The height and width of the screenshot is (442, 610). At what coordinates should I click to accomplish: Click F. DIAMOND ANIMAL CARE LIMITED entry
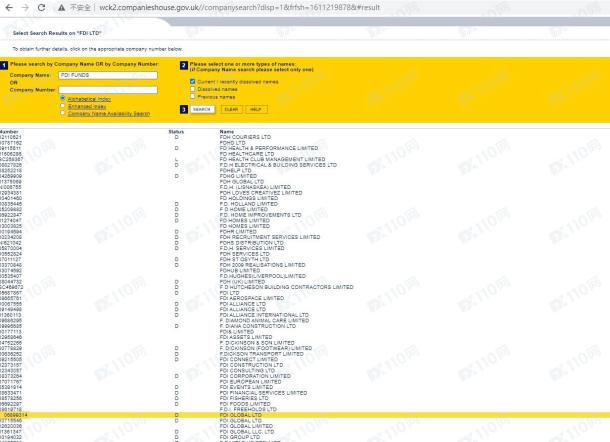pos(265,321)
